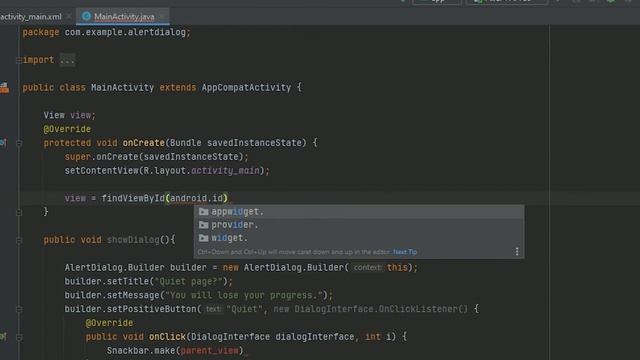Viewport: 640px width, 360px height.
Task: Click the folder icon next to provider.
Action: [x=203, y=225]
